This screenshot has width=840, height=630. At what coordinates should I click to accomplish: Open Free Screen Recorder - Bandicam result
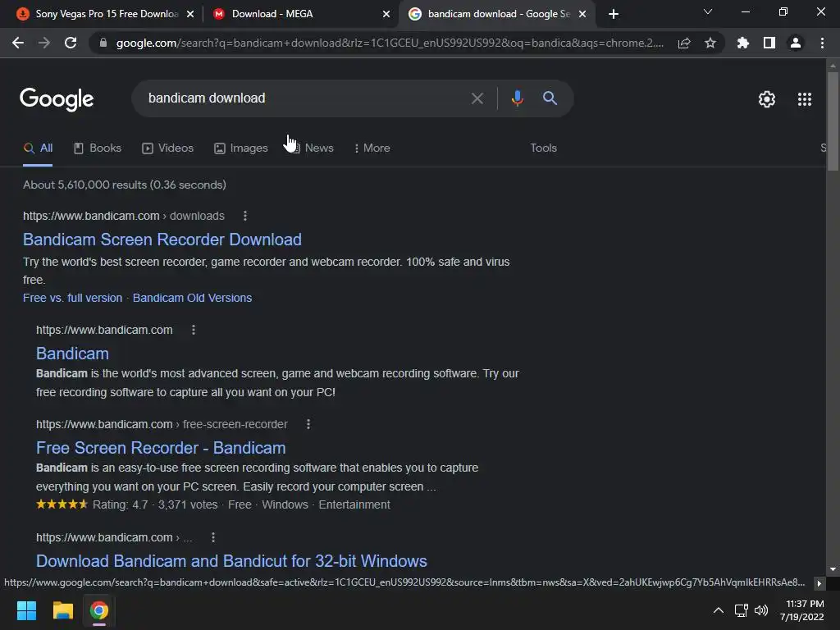pyautogui.click(x=161, y=448)
